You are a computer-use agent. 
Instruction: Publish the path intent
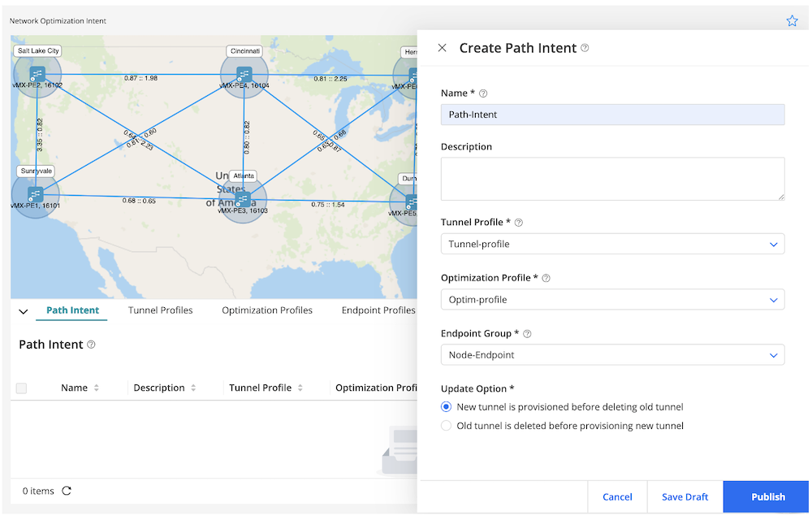(766, 496)
